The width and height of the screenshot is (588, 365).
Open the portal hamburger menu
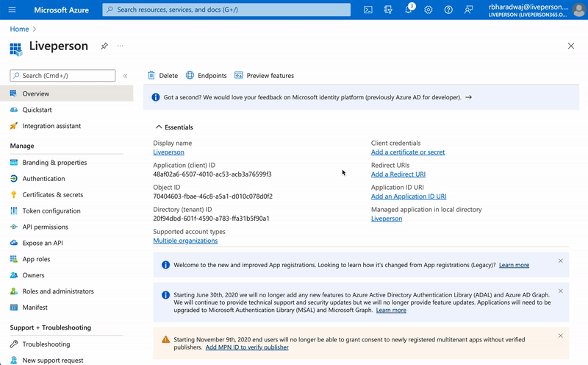tap(12, 10)
